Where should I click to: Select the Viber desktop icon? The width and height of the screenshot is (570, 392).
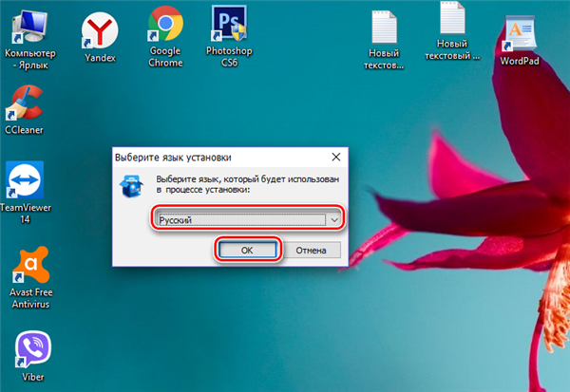pos(32,356)
